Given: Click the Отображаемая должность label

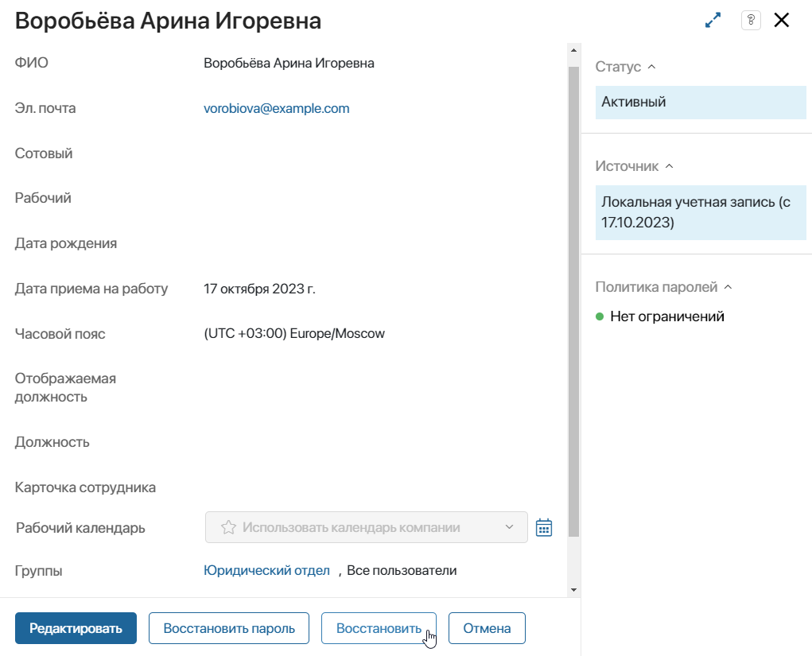Looking at the screenshot, I should [65, 388].
